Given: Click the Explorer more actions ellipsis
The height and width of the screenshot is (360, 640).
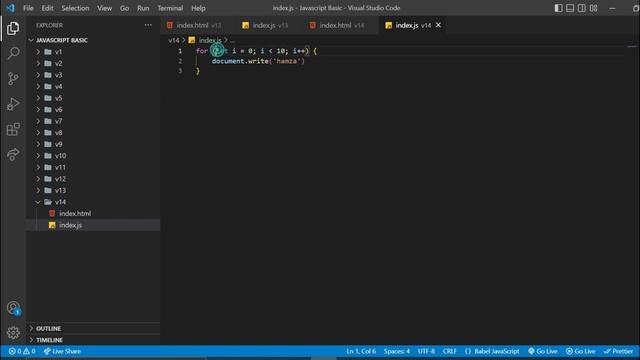Looking at the screenshot, I should pos(148,25).
